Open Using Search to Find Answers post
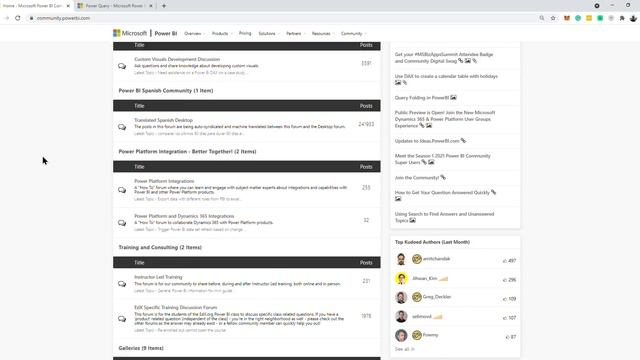 tap(444, 217)
